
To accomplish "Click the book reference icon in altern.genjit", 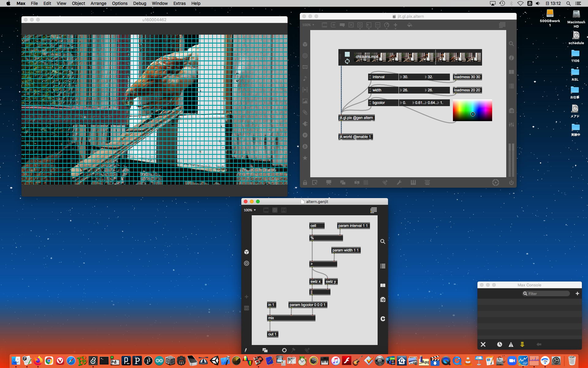I will pos(383,285).
